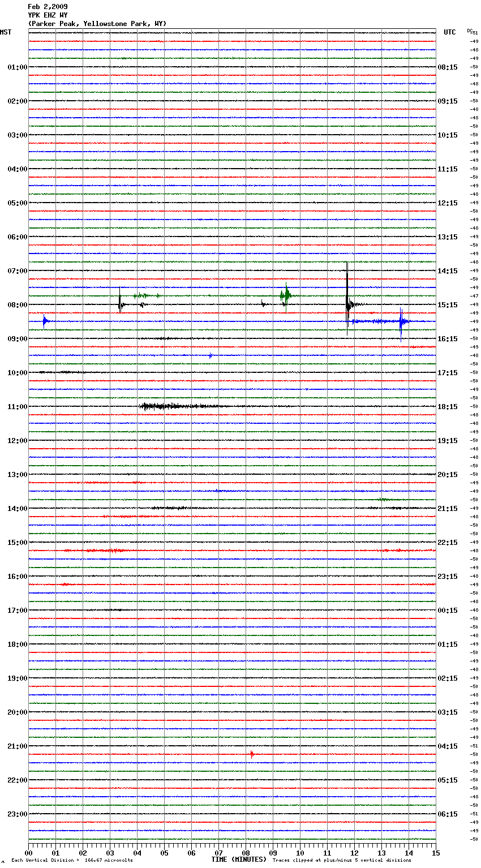Screen dimensions: 481x868
Task: Click the '10:15' UTC time label
Action: pyautogui.click(x=448, y=135)
